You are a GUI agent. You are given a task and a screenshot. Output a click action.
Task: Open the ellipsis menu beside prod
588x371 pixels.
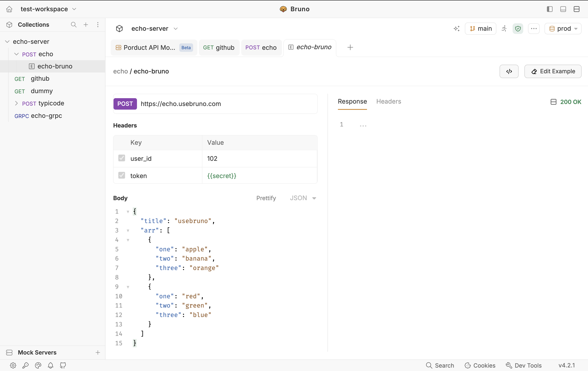pyautogui.click(x=534, y=29)
